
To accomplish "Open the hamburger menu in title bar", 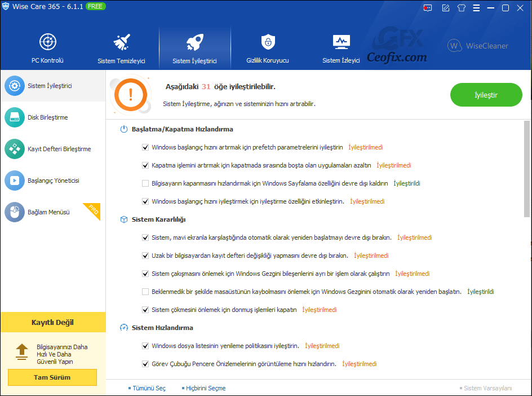I will pos(476,8).
